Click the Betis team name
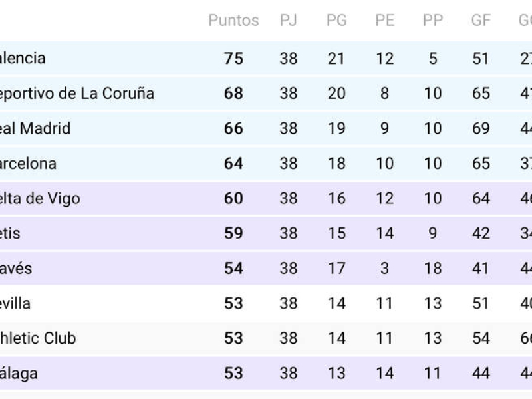 click(15, 233)
